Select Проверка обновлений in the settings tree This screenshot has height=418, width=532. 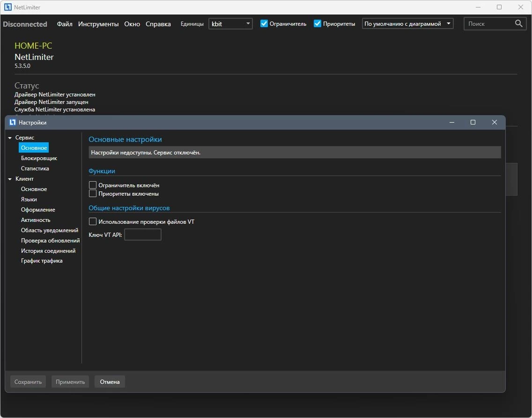pyautogui.click(x=50, y=240)
